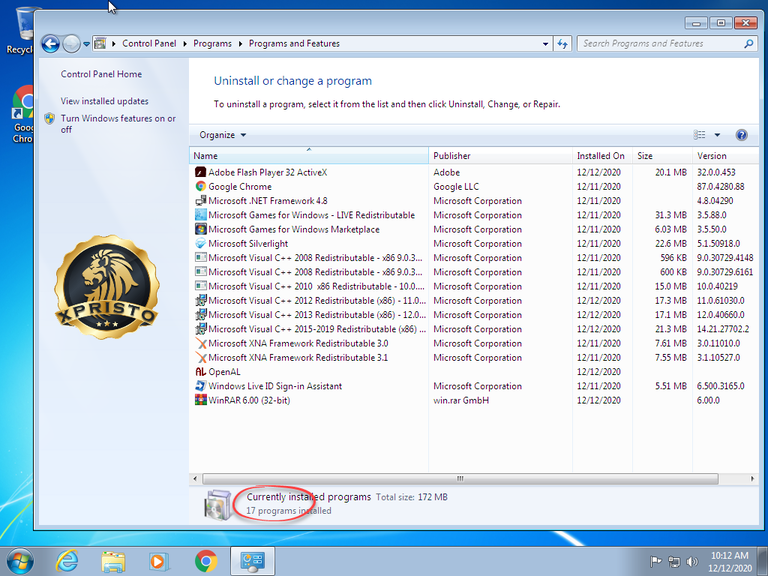The height and width of the screenshot is (576, 768).
Task: Open help with the question mark icon
Action: [741, 135]
